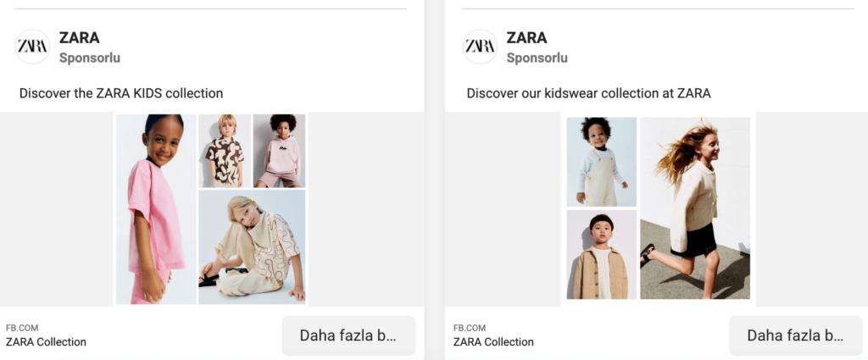Open the photo of the boy in the tan jacket
Screen dimensions: 868x360
point(601,254)
